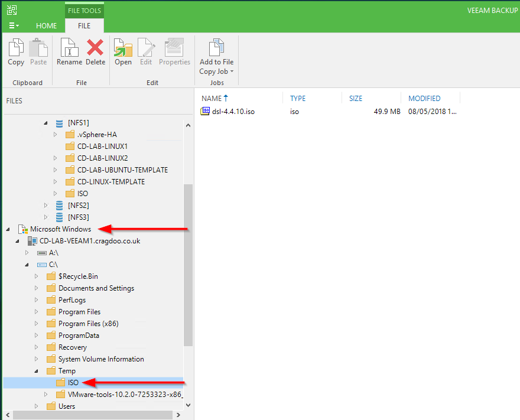Select the Program Files folder
520x420 pixels.
(80, 312)
